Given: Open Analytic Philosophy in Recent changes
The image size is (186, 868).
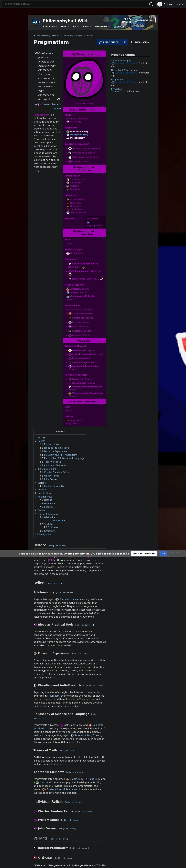Looking at the screenshot, I should (x=121, y=61).
